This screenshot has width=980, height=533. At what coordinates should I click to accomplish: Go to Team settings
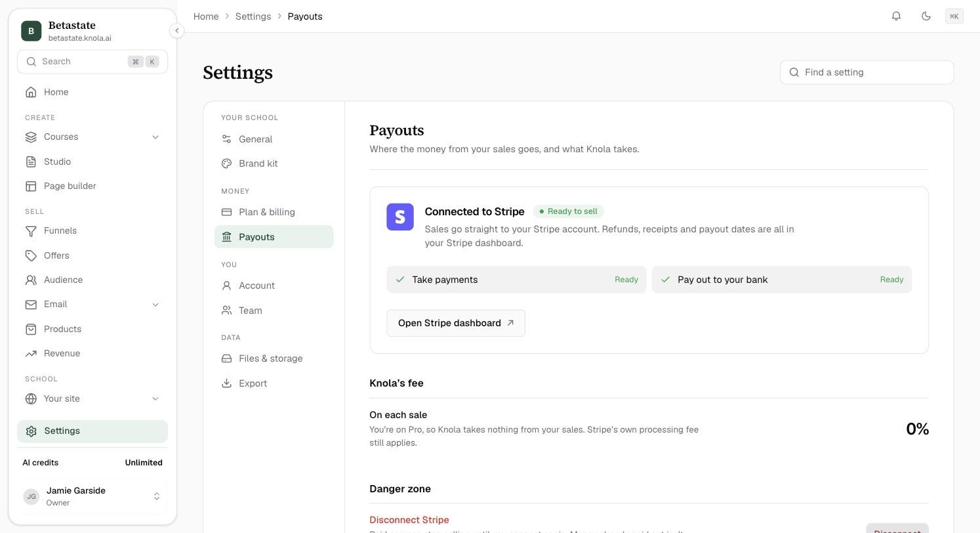pos(274,310)
